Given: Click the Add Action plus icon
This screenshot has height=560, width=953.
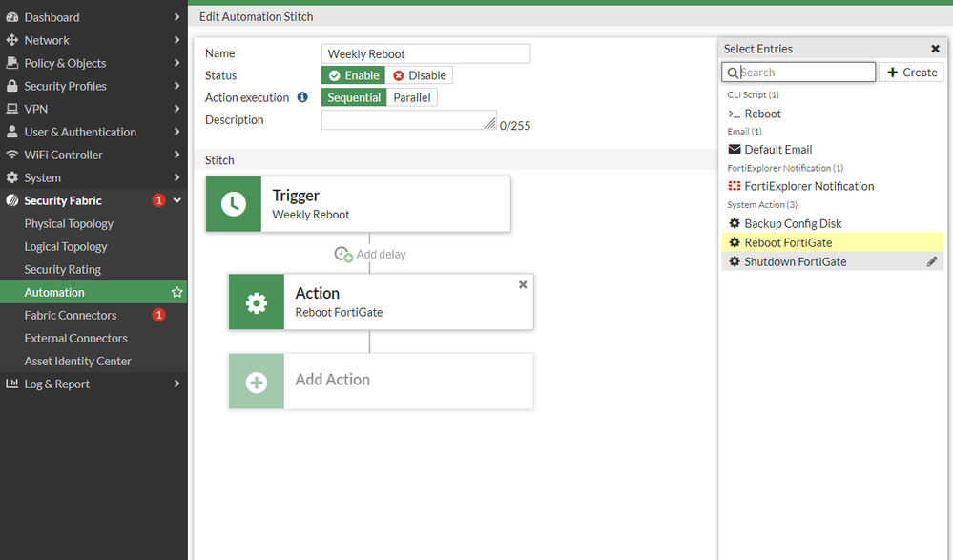Looking at the screenshot, I should point(257,382).
